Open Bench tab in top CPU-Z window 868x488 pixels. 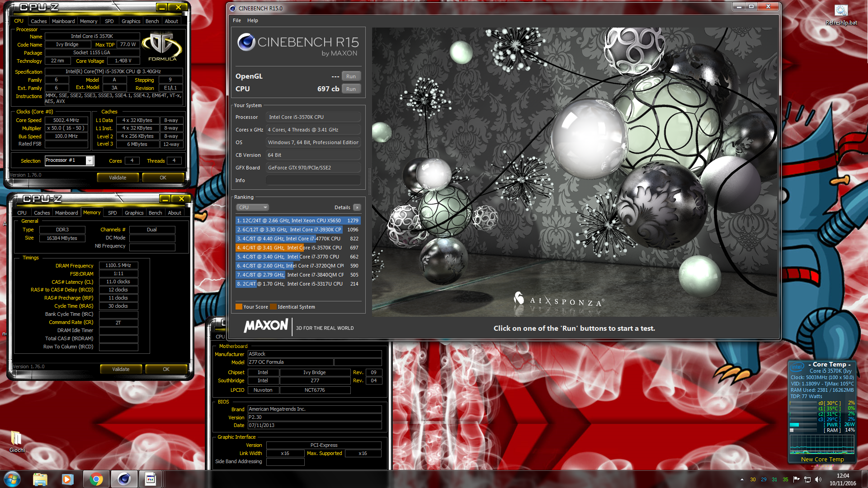click(152, 21)
